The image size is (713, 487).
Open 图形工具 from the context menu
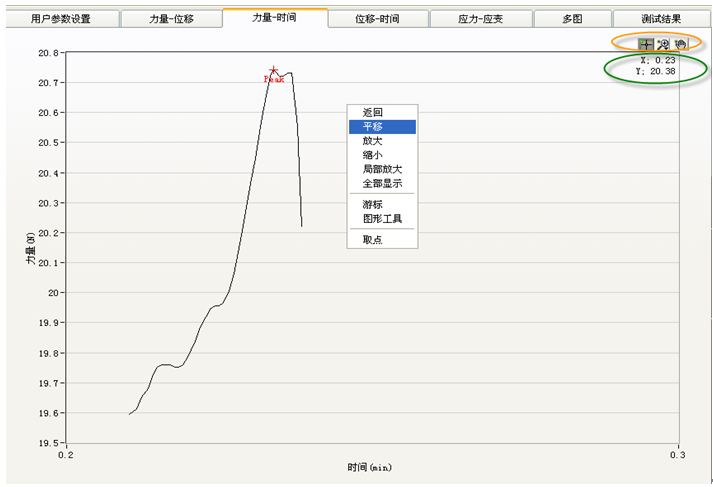(x=381, y=218)
